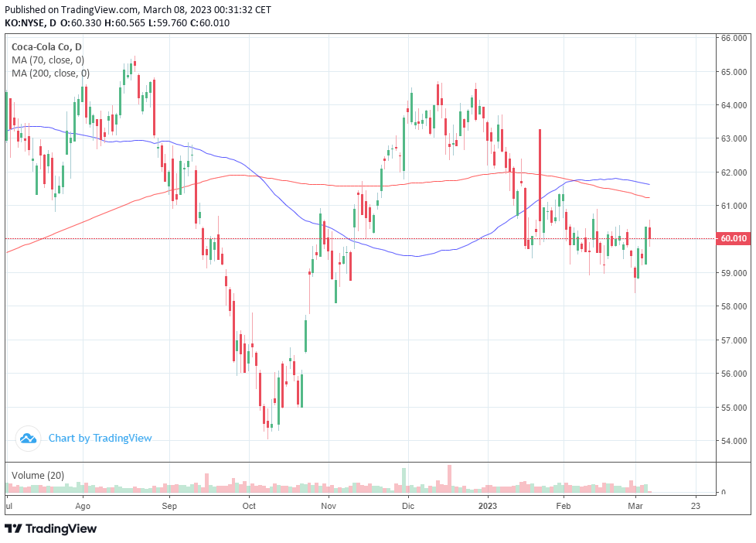Click the 'Volume (20)' indicator label
756x543 pixels.
coord(38,476)
